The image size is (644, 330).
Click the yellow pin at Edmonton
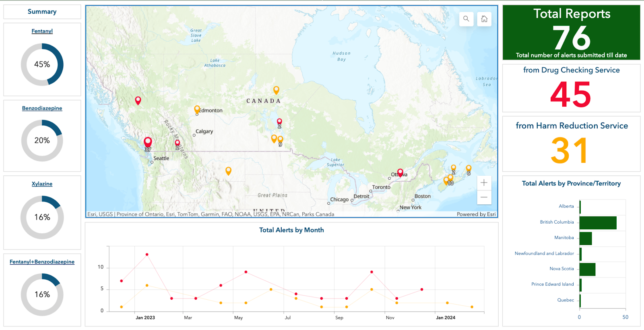point(197,109)
